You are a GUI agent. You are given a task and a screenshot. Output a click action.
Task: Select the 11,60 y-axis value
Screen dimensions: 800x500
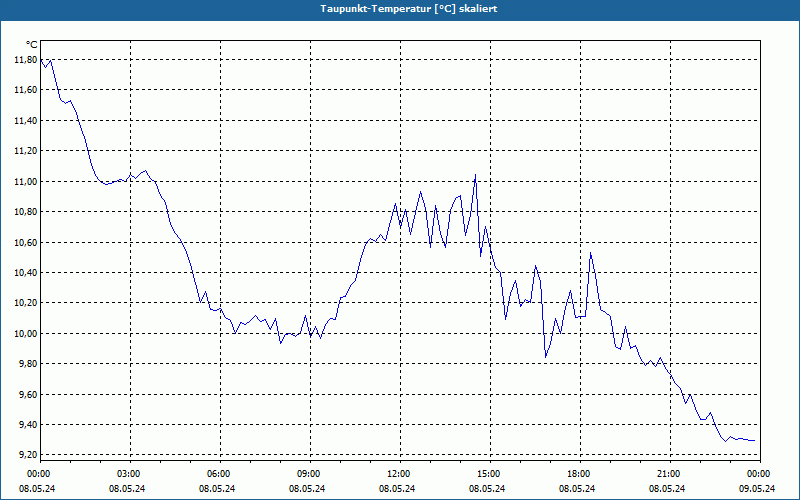click(x=26, y=90)
